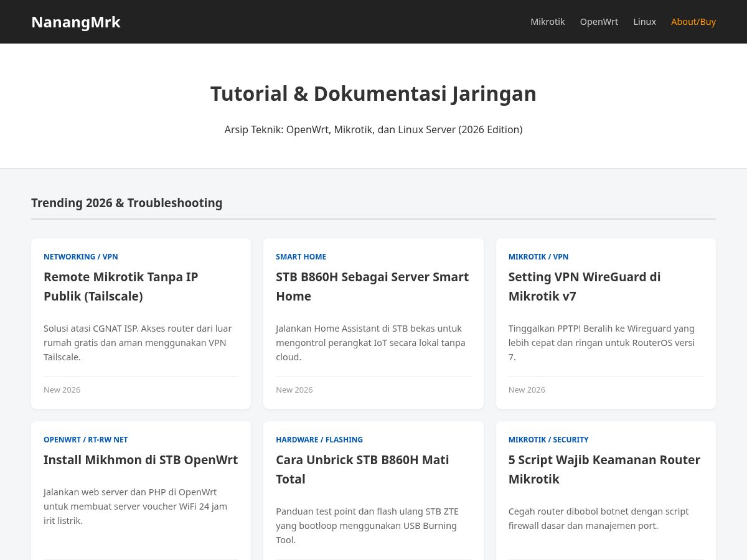This screenshot has height=560, width=747.
Task: Click the MIKROTIK / SECURITY category label
Action: pos(548,439)
